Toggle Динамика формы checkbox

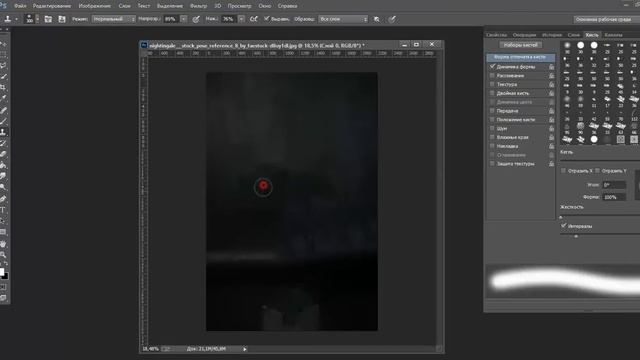tap(492, 67)
